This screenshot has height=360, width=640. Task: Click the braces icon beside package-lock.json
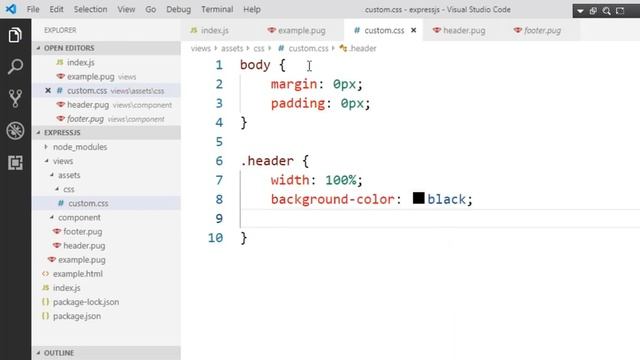click(x=45, y=302)
